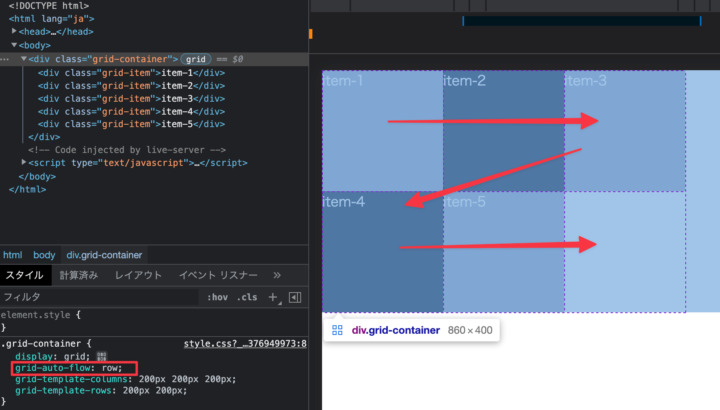
Task: Open the .cls class editor
Action: (247, 297)
